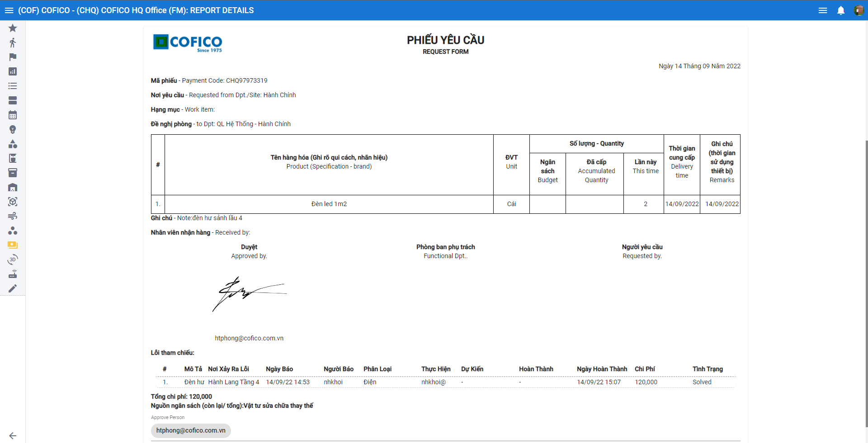Click the lightbulb icon in sidebar
This screenshot has width=868, height=443.
click(x=13, y=129)
